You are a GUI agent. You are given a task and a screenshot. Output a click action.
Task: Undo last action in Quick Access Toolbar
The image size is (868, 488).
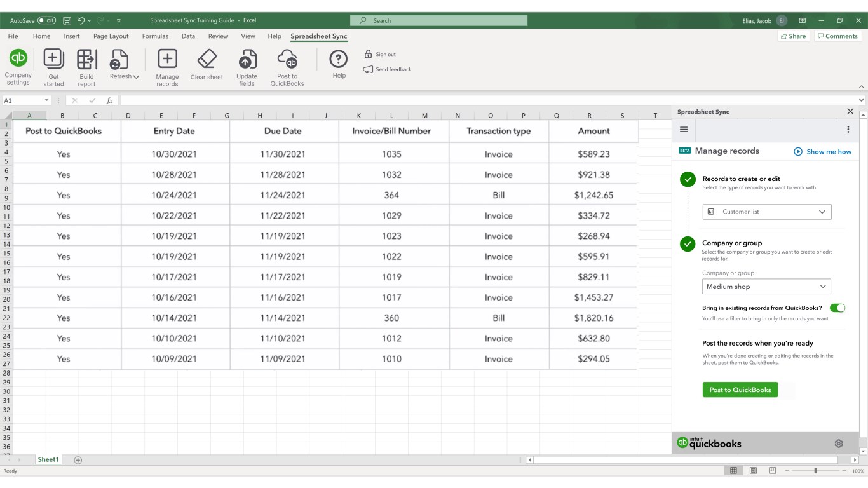point(81,20)
